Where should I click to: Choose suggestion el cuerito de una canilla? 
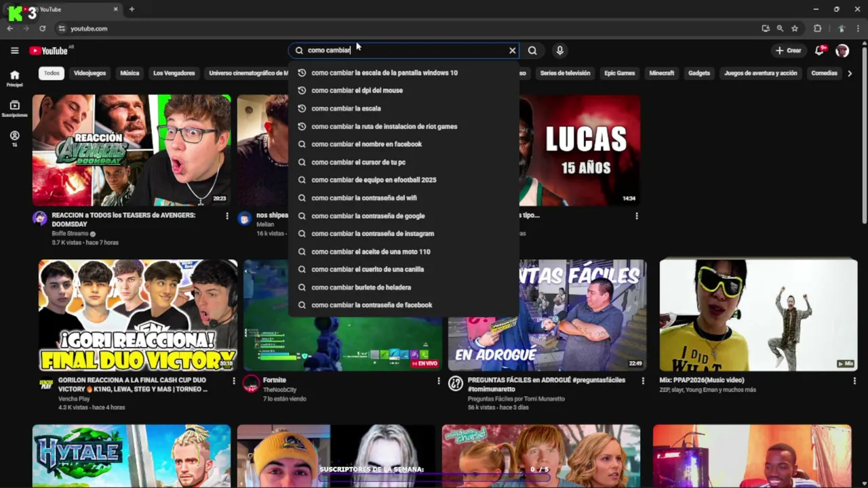403,269
